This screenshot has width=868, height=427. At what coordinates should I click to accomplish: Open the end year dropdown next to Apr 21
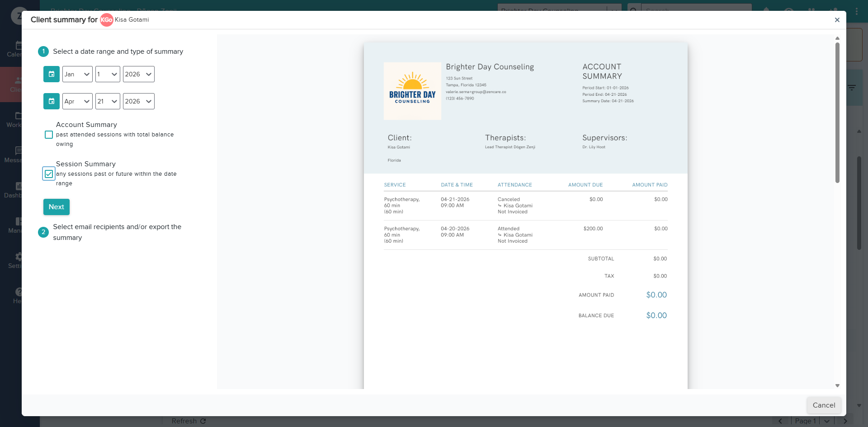coord(139,101)
